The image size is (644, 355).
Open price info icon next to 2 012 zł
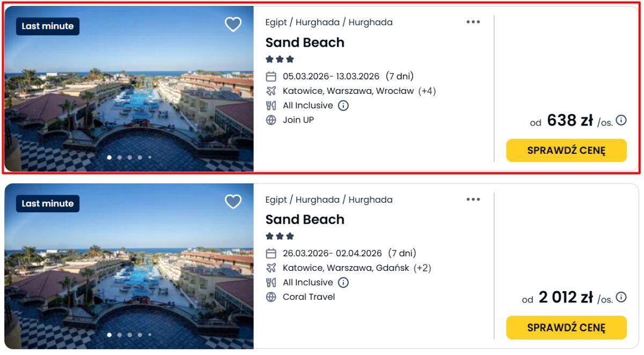tap(621, 297)
